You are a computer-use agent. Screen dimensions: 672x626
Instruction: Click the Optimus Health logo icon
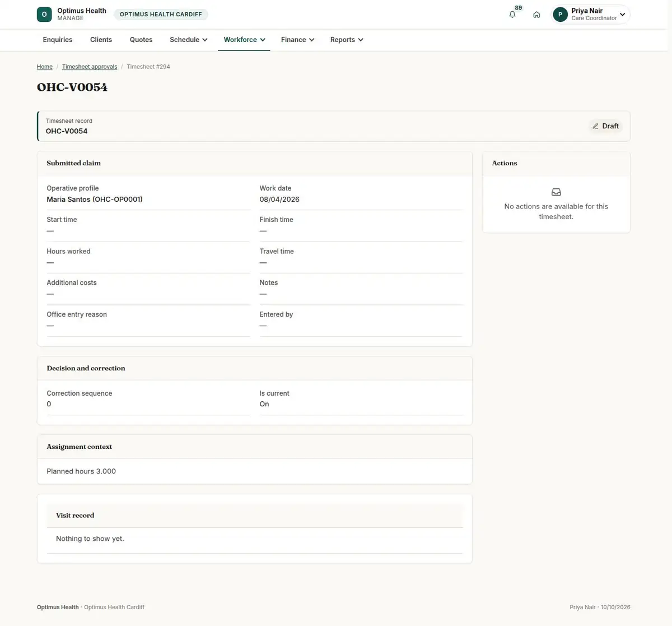pos(44,15)
